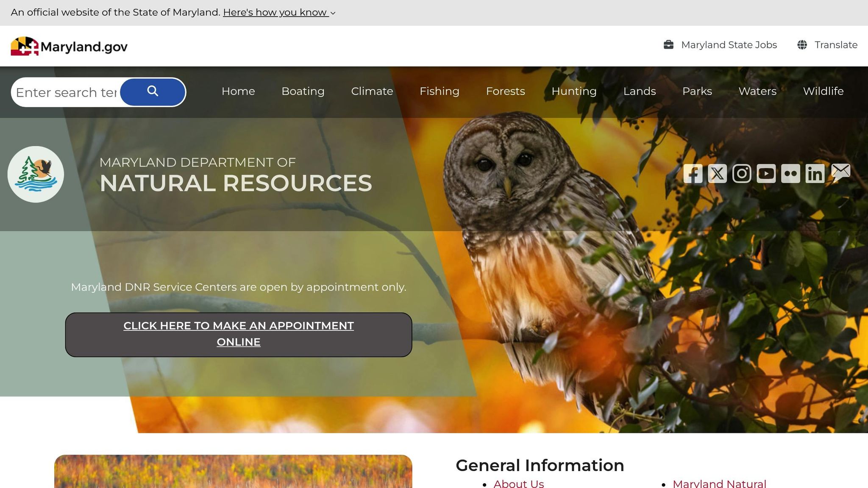The width and height of the screenshot is (868, 488).
Task: Click the email envelope icon
Action: (840, 172)
